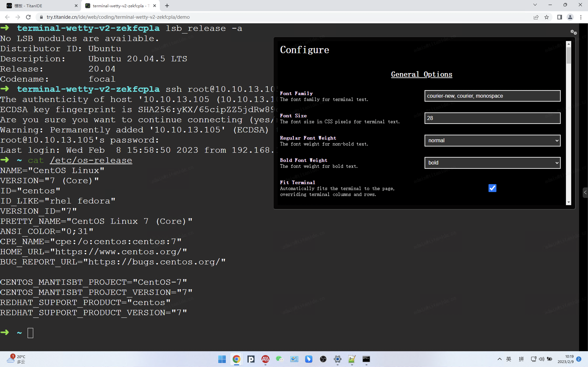
Task: Toggle the Fit Terminal checkbox
Action: tap(492, 188)
